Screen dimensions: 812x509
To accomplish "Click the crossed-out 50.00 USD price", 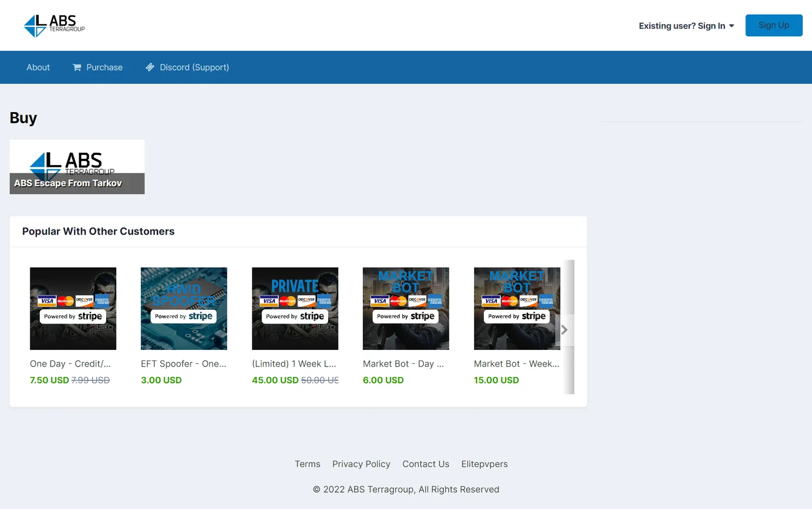I will click(320, 380).
